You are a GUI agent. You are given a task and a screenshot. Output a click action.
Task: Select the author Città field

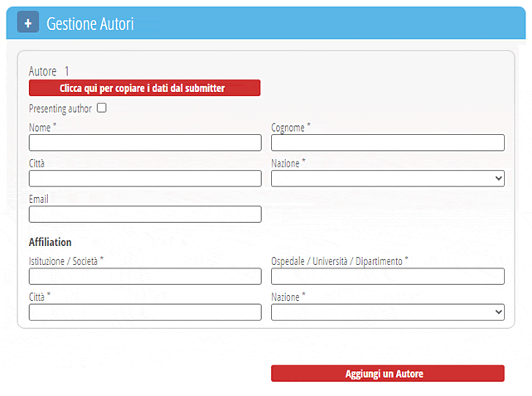point(145,178)
